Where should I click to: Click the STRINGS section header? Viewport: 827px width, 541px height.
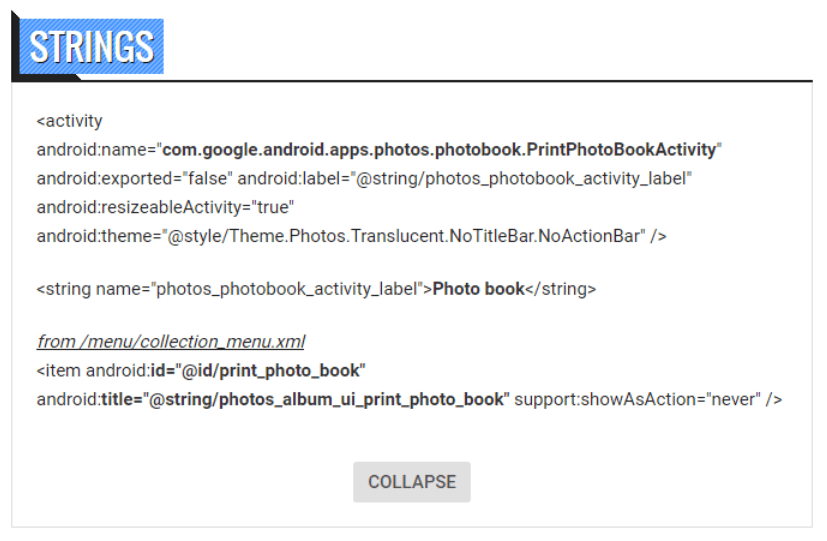91,47
